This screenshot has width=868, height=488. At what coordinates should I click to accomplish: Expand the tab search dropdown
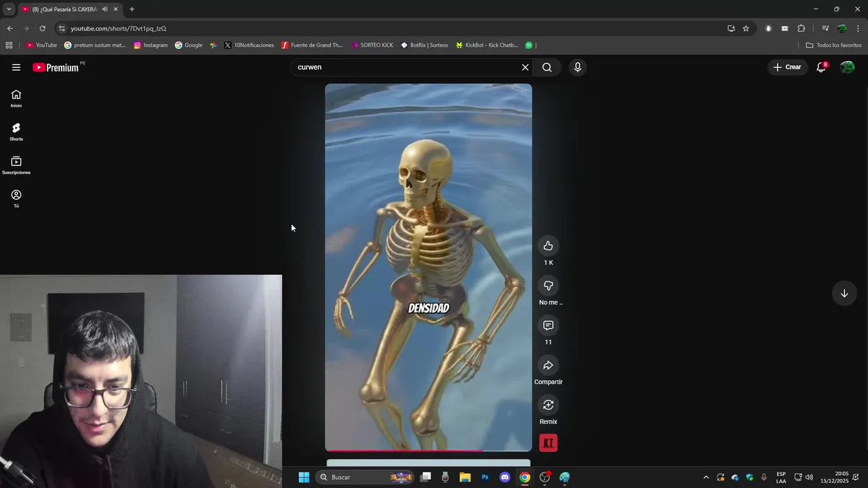point(9,9)
